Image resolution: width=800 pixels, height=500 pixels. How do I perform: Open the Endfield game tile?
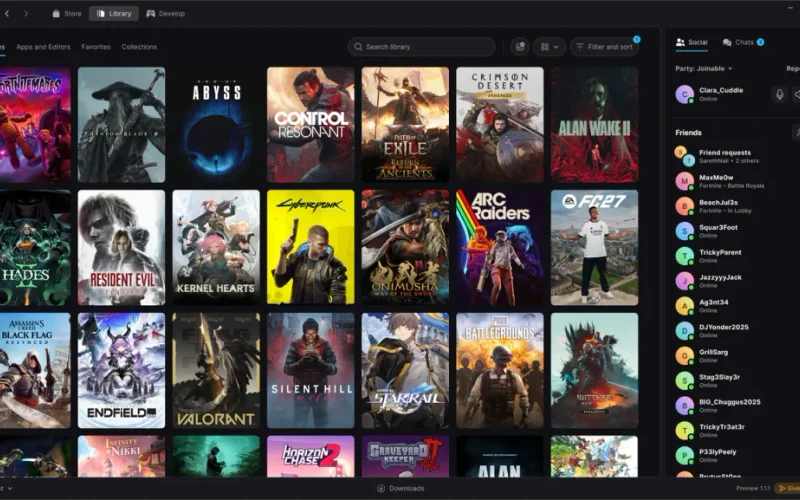pyautogui.click(x=121, y=370)
